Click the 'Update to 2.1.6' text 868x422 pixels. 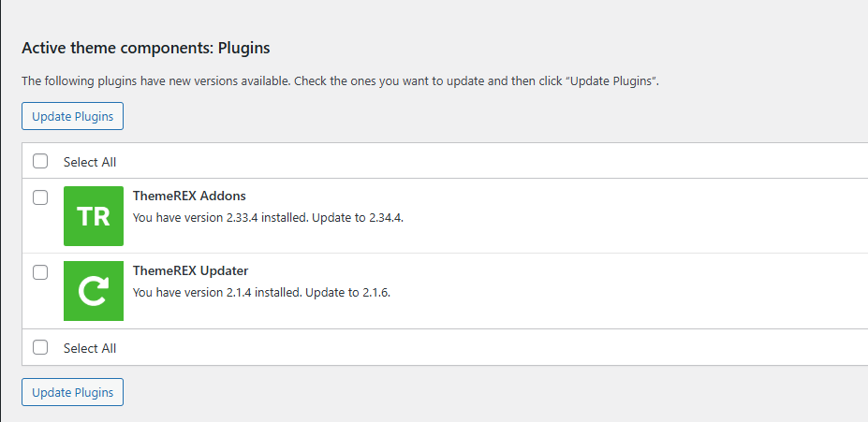click(x=347, y=293)
